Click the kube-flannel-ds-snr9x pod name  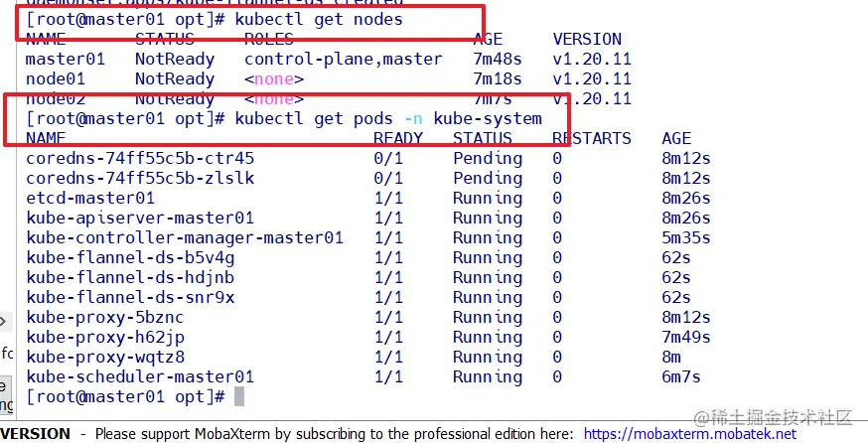tap(130, 297)
